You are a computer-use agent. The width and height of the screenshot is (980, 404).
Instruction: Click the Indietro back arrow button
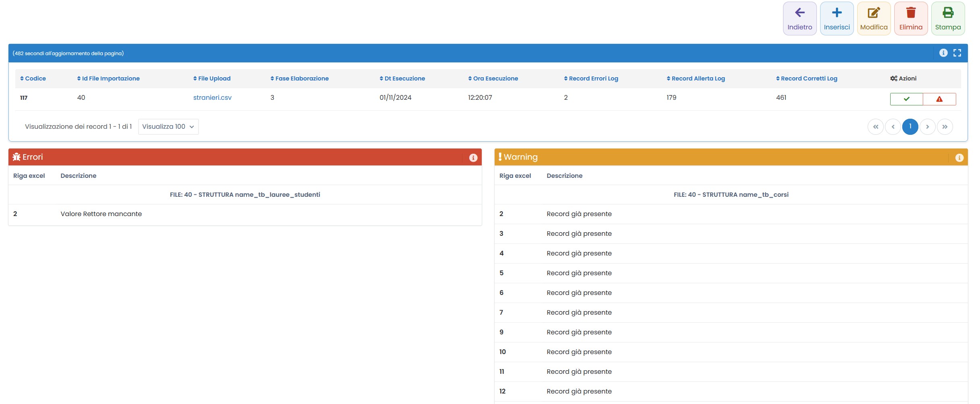click(800, 19)
